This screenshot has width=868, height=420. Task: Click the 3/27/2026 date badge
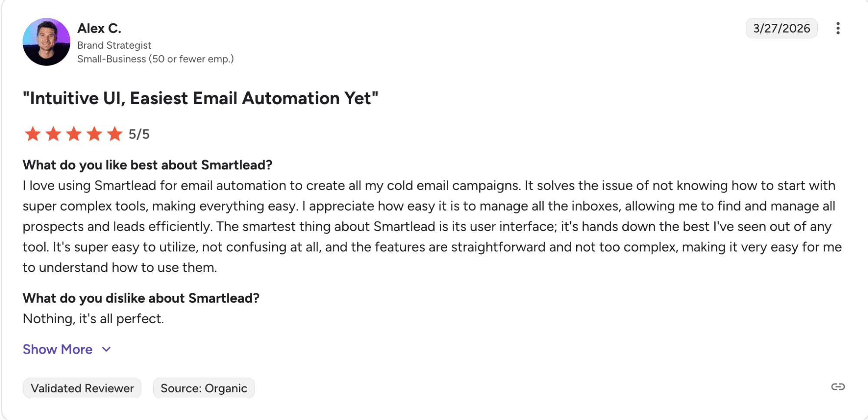point(781,28)
